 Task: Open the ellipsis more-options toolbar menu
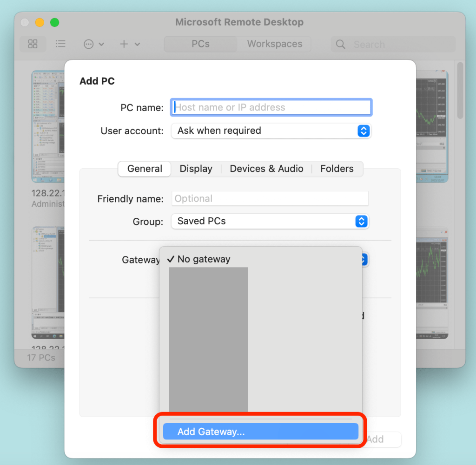pos(89,44)
